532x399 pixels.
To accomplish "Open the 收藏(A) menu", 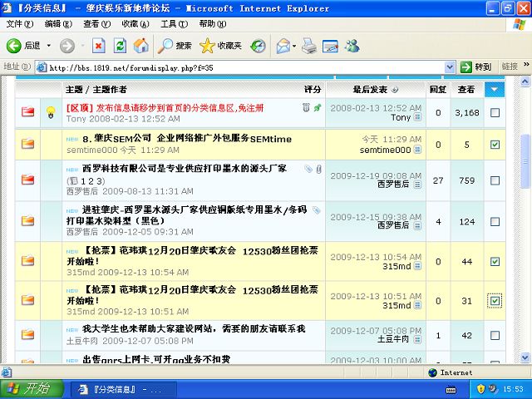I will [x=135, y=24].
